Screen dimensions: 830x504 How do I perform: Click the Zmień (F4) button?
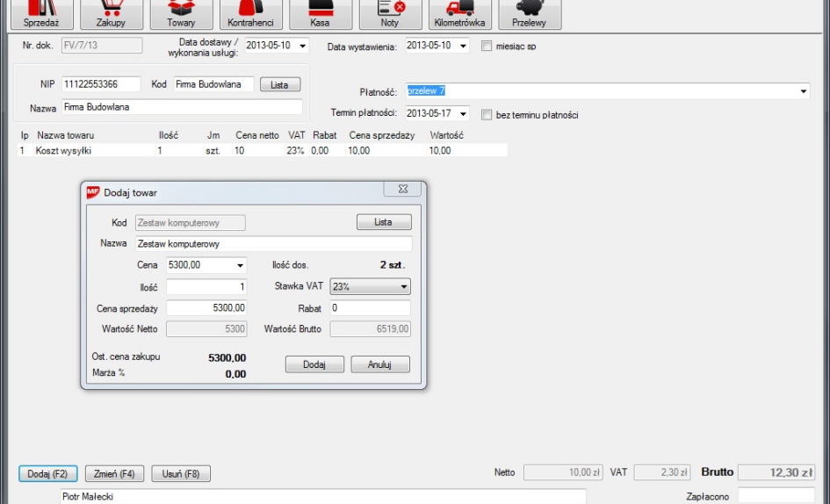(x=115, y=474)
